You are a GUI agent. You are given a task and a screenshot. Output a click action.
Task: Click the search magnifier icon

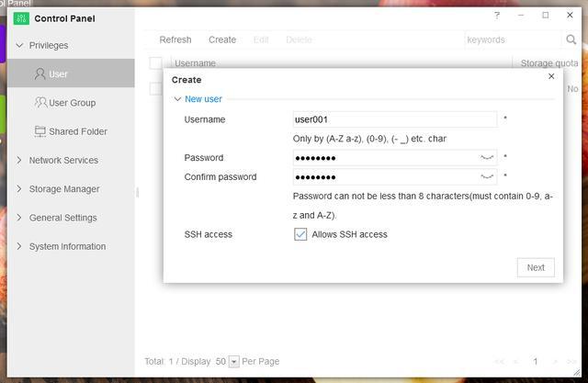point(571,39)
